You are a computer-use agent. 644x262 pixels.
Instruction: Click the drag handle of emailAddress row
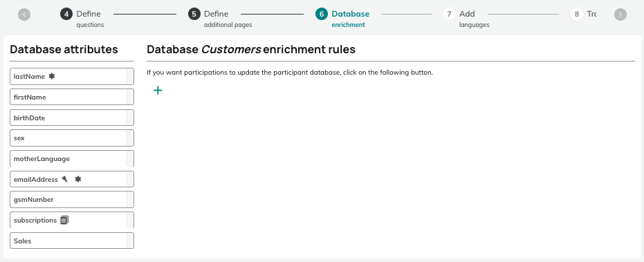[129, 179]
